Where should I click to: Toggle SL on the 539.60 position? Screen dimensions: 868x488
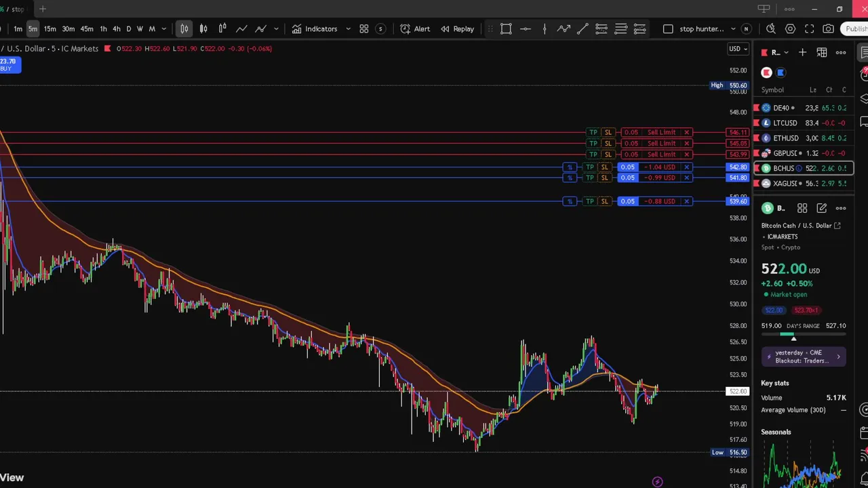[x=604, y=201]
